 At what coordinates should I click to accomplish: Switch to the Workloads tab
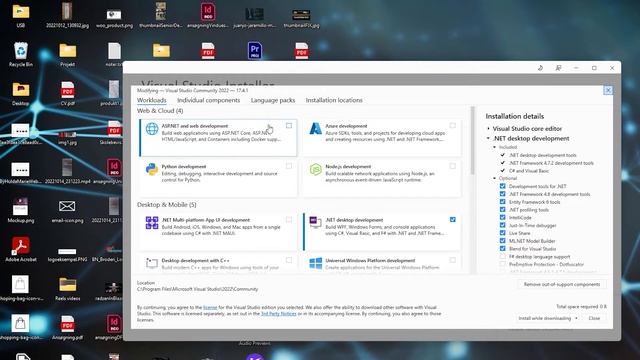151,100
